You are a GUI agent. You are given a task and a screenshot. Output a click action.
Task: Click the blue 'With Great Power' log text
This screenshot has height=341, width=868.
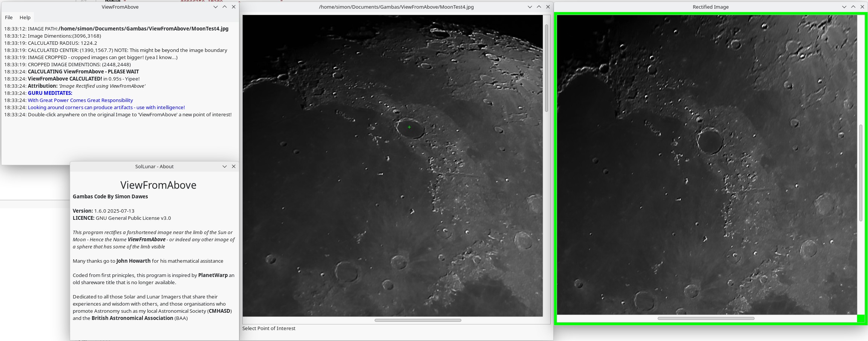coord(80,100)
